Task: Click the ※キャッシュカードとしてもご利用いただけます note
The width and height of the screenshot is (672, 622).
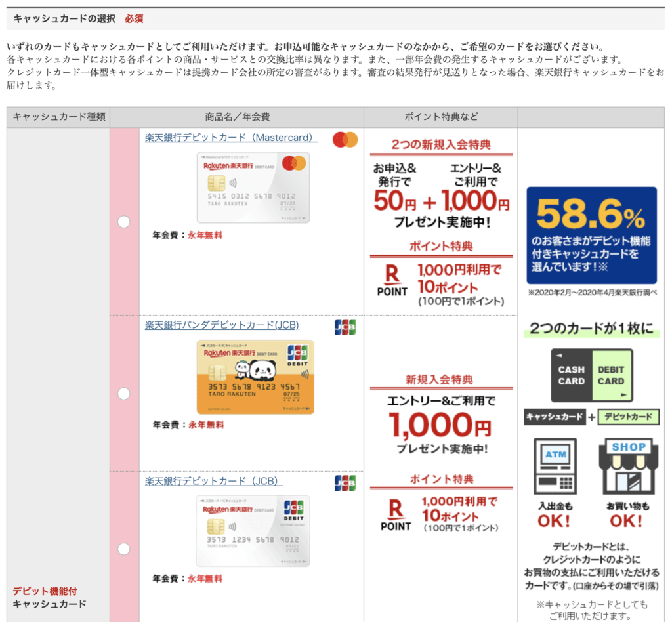Action: (592, 610)
